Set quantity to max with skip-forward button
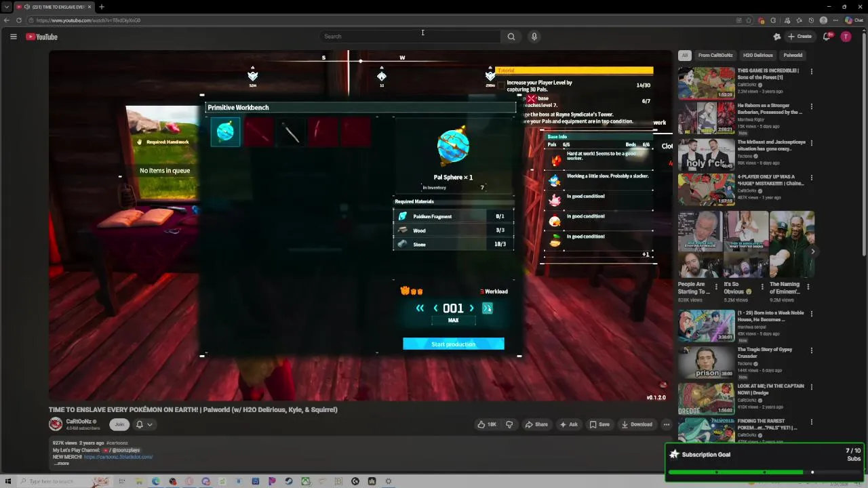The image size is (868, 488). pos(487,308)
